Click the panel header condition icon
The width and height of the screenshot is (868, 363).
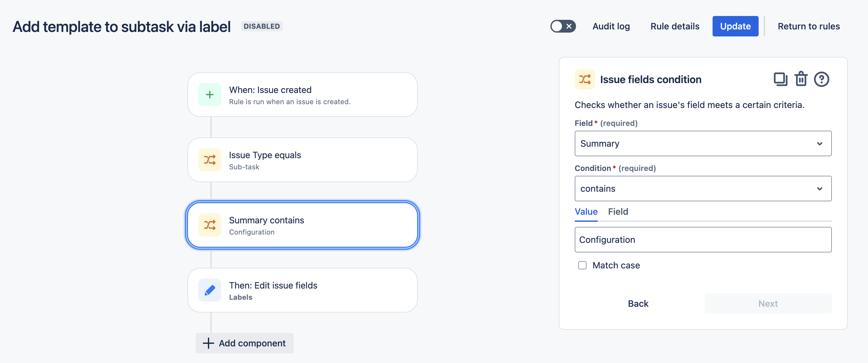(585, 80)
